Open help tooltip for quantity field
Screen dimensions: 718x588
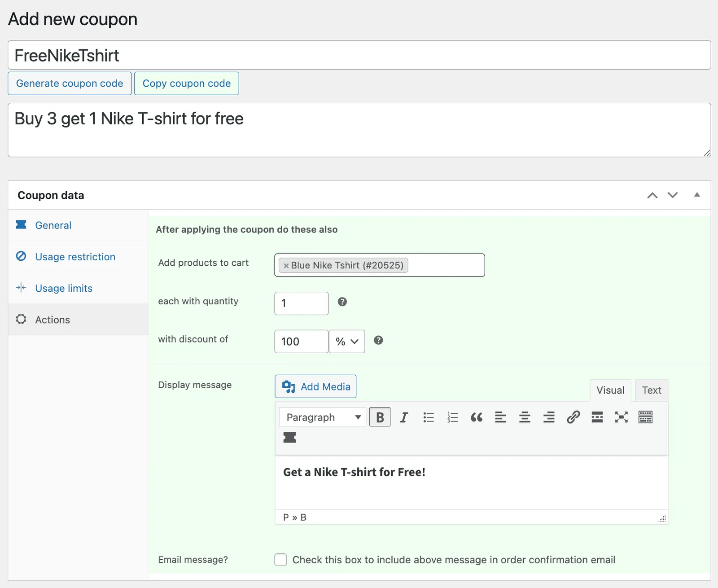342,302
